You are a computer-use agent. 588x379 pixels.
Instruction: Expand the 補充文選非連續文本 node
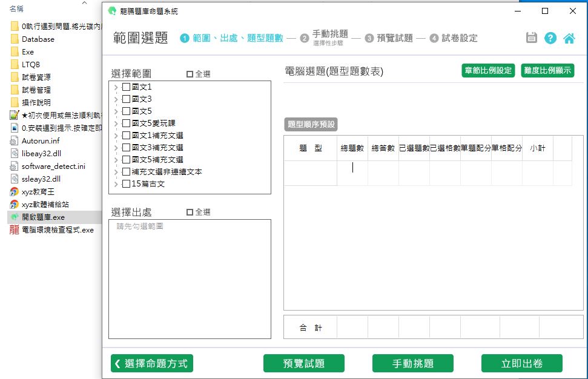(116, 172)
